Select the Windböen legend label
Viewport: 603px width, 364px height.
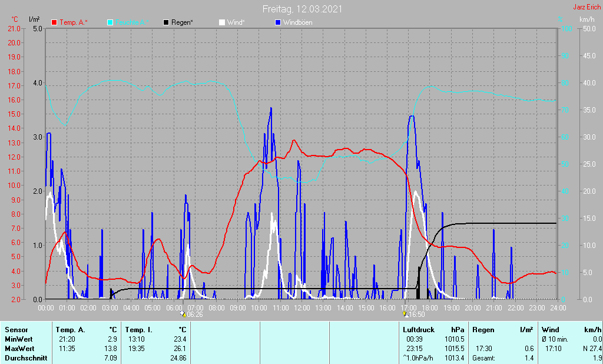coord(297,22)
